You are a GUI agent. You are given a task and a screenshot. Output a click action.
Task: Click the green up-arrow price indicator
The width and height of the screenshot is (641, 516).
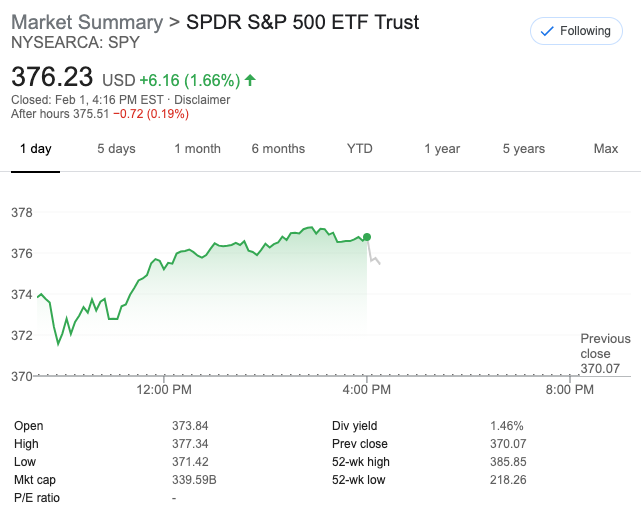[250, 79]
